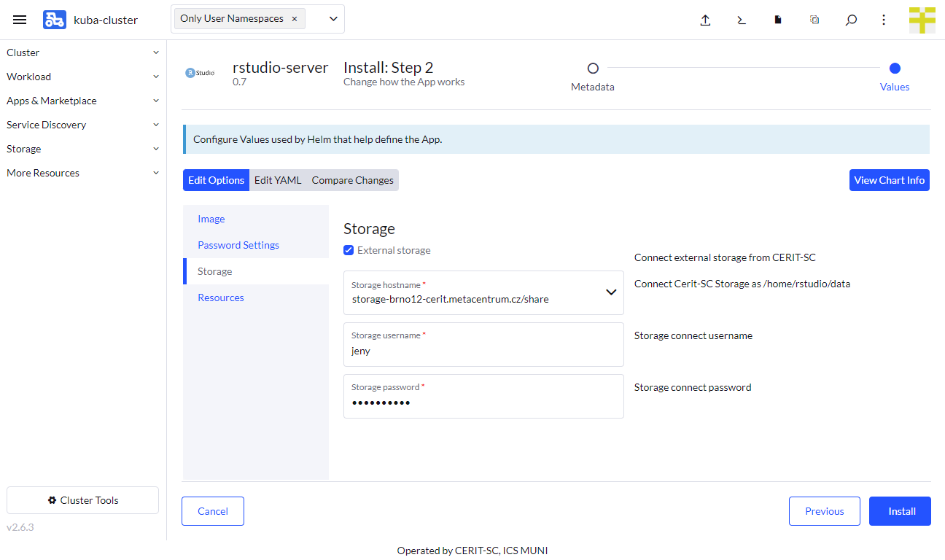
Task: Open the Storage hostname dropdown
Action: click(611, 292)
